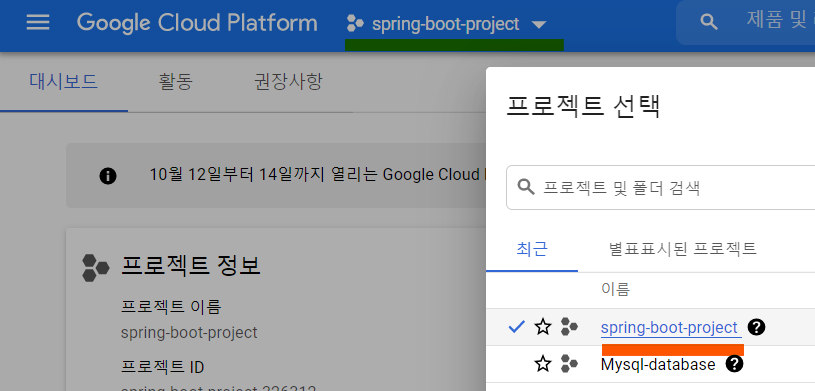815x391 pixels.
Task: Star the Mysql-database project
Action: (x=543, y=364)
